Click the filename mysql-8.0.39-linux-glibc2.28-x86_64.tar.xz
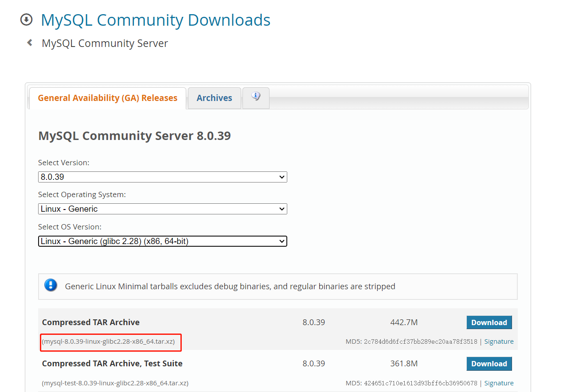 point(109,342)
